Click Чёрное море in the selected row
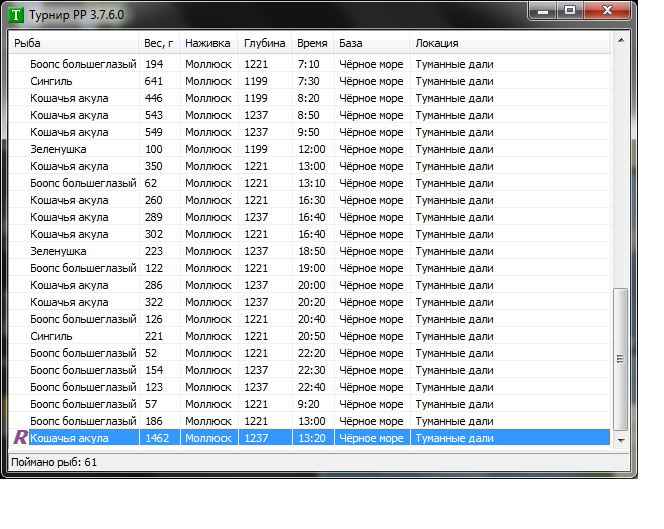664x529 pixels. 371,438
